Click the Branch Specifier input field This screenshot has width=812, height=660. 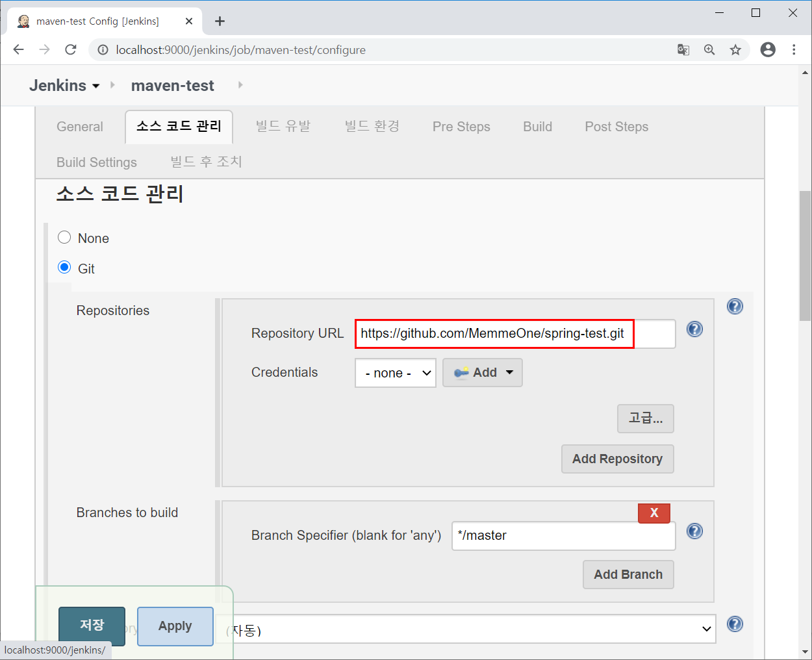tap(564, 536)
